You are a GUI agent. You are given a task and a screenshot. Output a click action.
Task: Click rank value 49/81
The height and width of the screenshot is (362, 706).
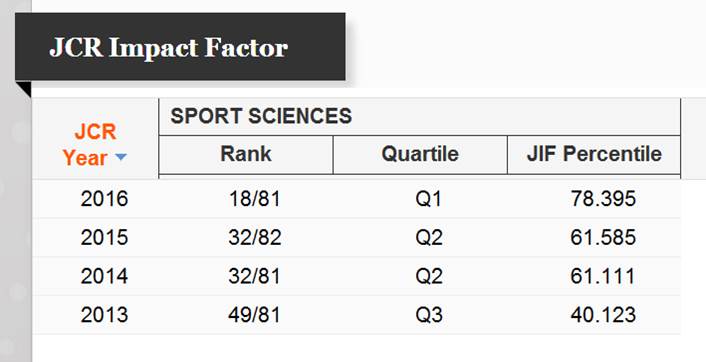254,315
